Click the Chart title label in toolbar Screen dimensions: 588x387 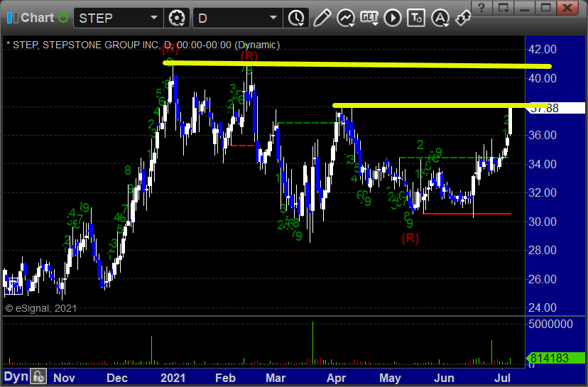(37, 18)
